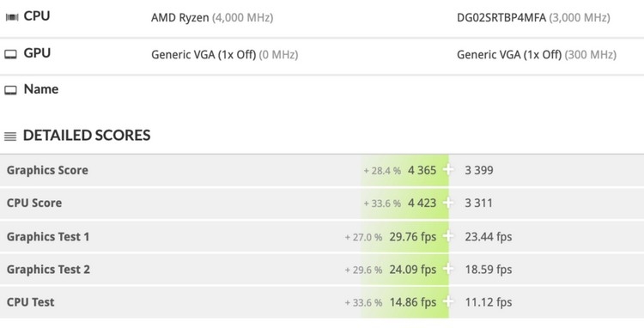Click the CPU chip icon
644x328 pixels.
[11, 17]
